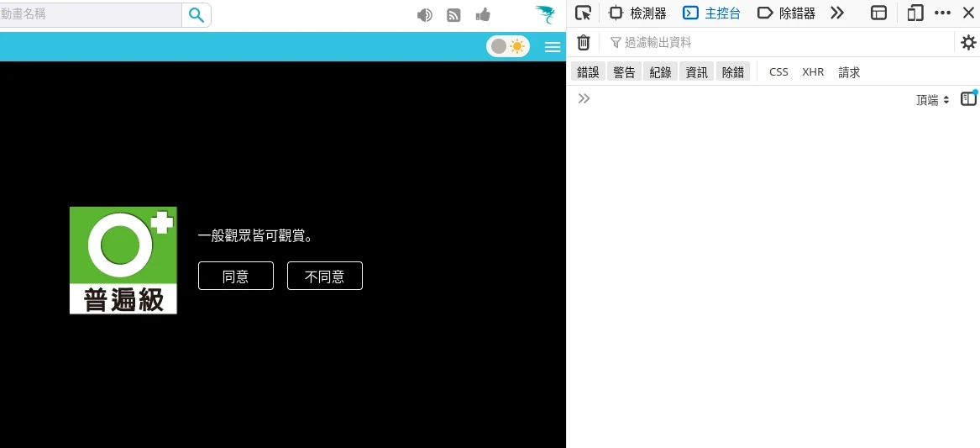The height and width of the screenshot is (448, 980).
Task: Click the teal dragon logo icon
Action: coord(545,14)
